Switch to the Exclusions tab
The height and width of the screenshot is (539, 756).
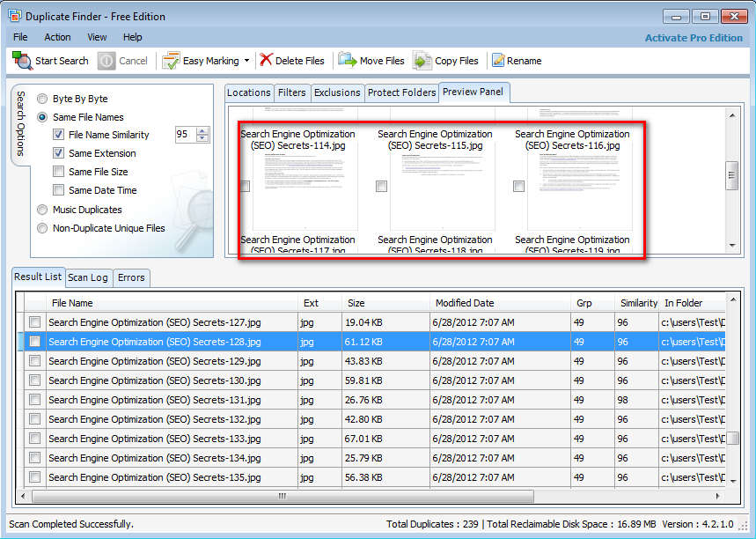point(337,92)
